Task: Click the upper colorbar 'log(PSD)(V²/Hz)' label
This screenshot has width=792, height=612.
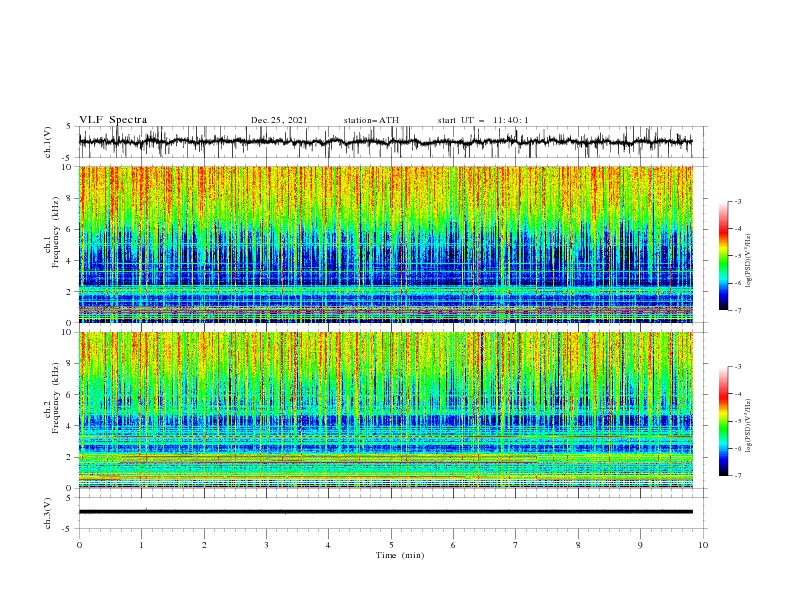Action: coord(748,261)
